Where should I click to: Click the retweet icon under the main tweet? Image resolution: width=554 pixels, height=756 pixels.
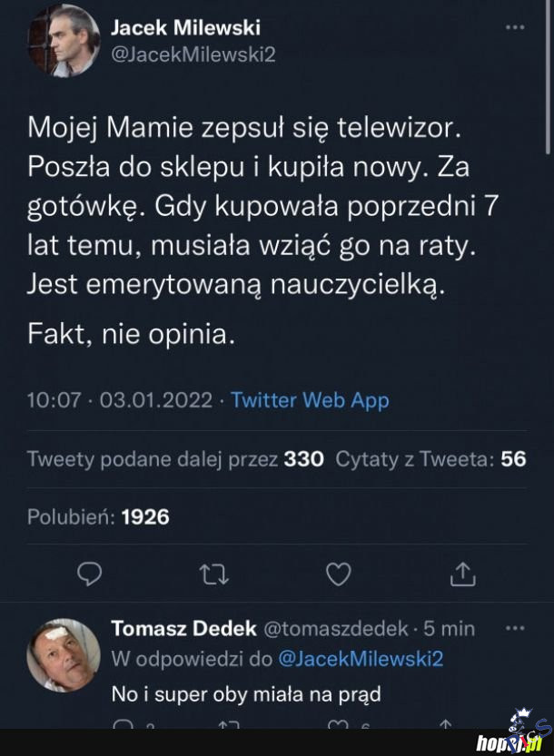[x=213, y=573]
